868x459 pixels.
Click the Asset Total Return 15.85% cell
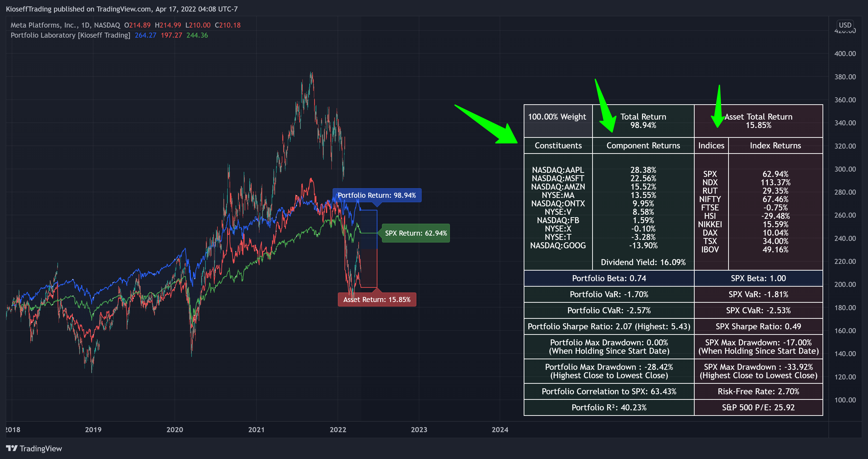(x=759, y=121)
